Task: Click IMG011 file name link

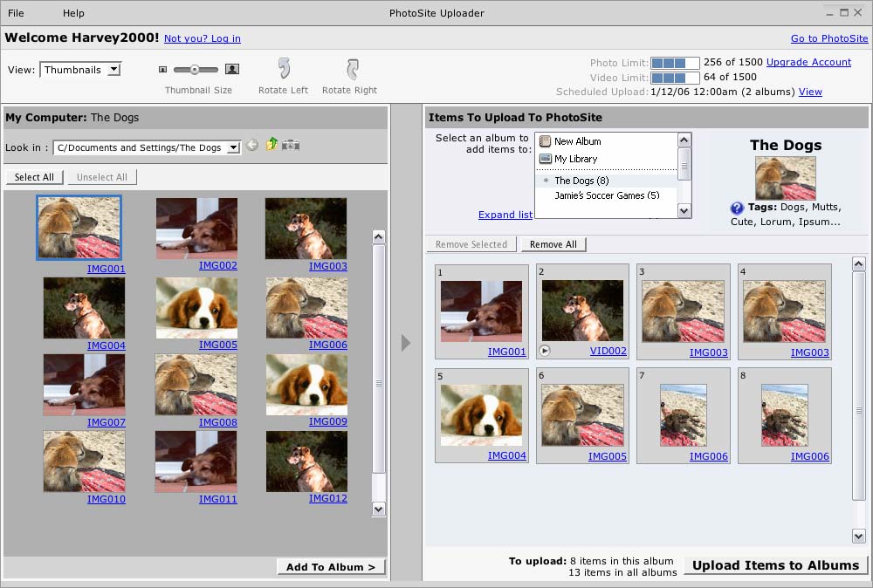Action: 217,500
